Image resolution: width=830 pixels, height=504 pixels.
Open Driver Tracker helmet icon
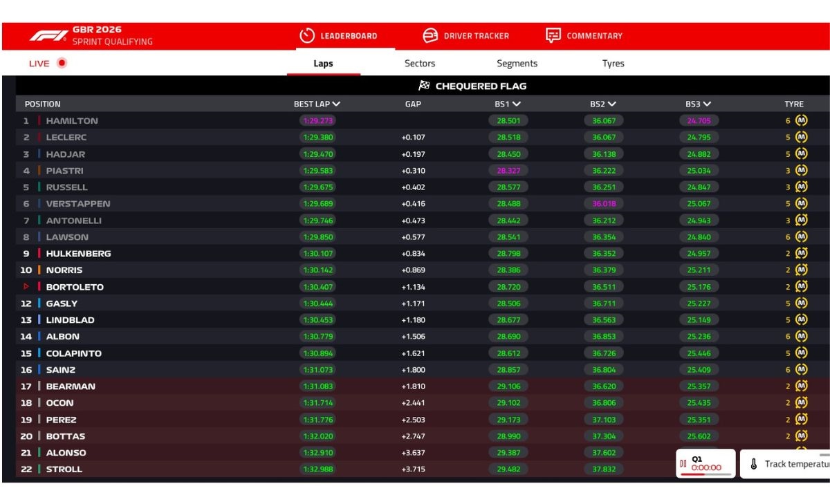pyautogui.click(x=430, y=35)
